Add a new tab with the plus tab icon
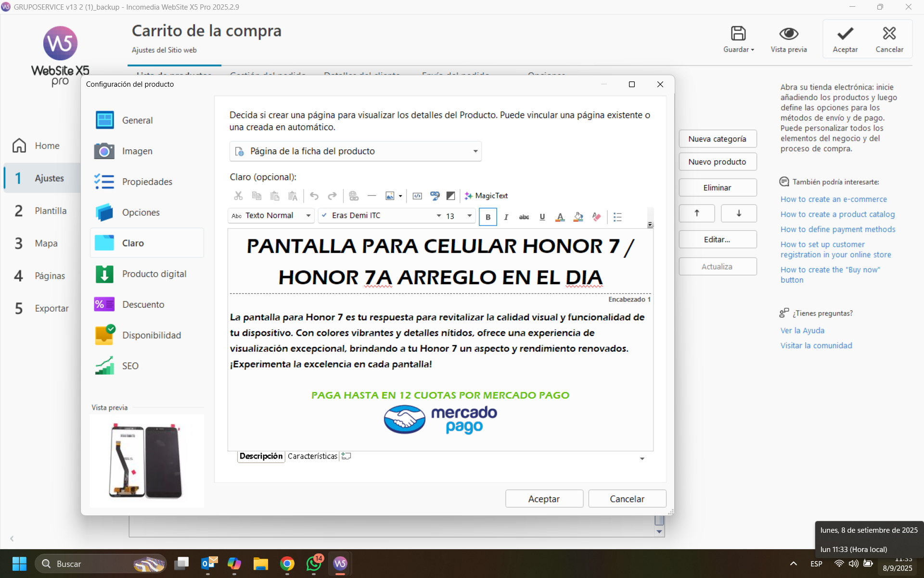Viewport: 924px width, 578px height. click(346, 456)
